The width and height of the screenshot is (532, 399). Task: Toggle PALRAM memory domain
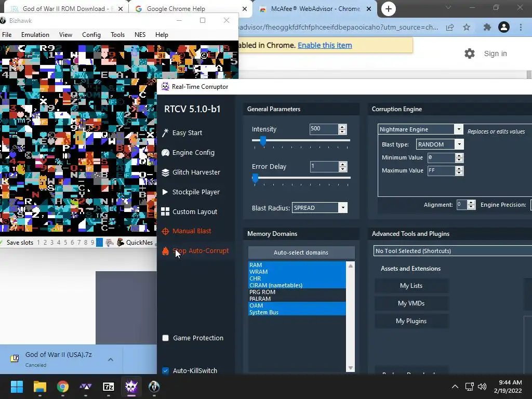coord(297,299)
